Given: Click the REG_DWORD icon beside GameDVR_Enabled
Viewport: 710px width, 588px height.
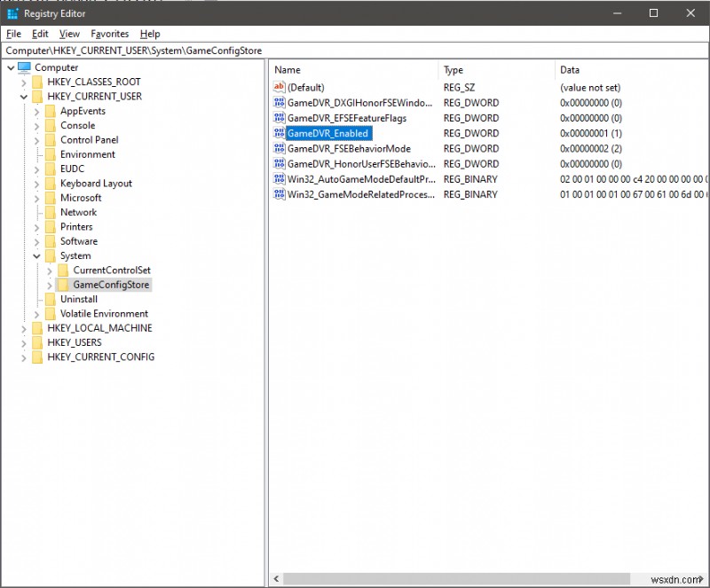Looking at the screenshot, I should point(280,133).
